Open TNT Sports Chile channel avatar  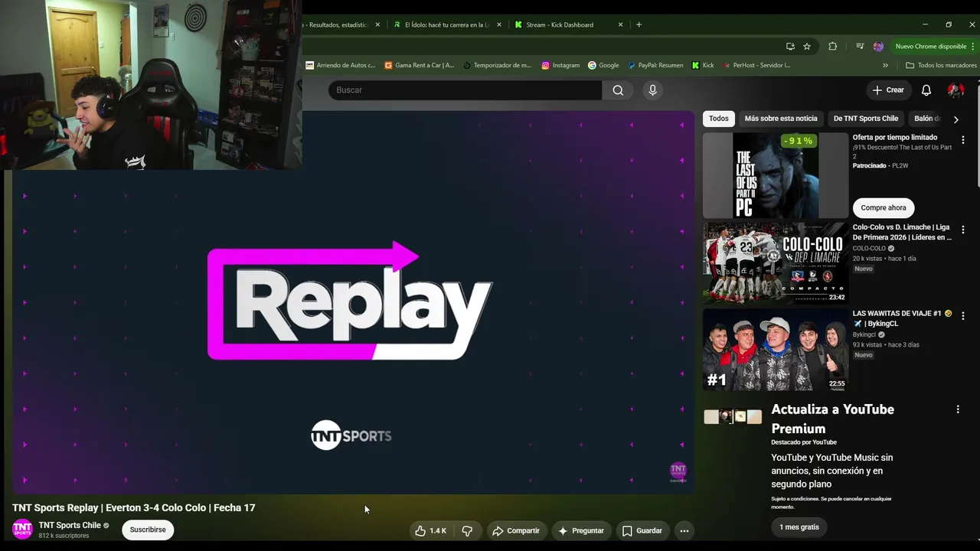coord(22,529)
